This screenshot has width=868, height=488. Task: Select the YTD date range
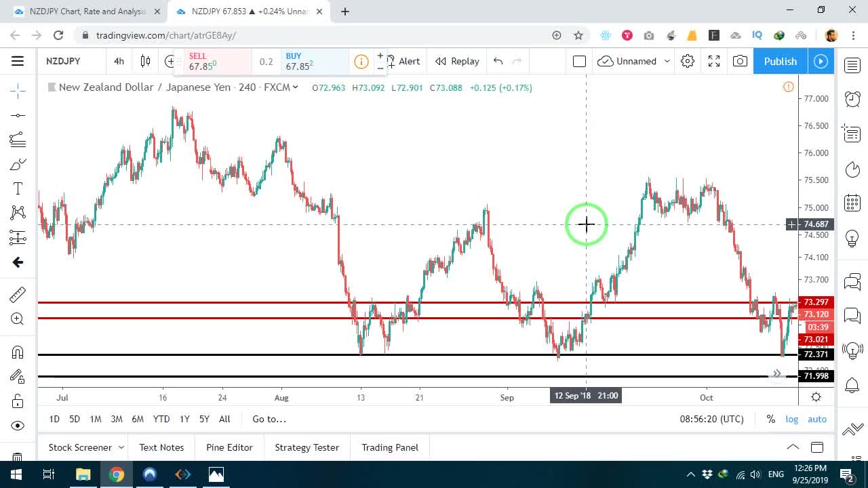(161, 419)
